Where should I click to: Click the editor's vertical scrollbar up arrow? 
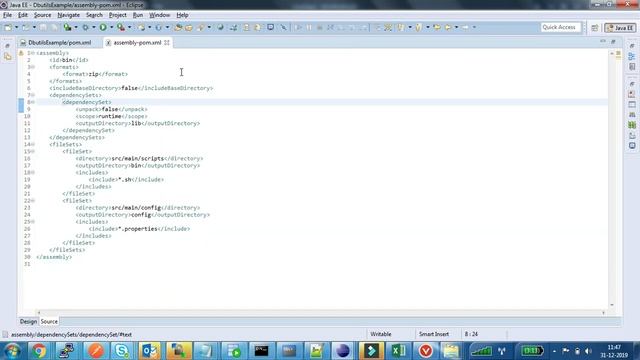click(x=611, y=53)
